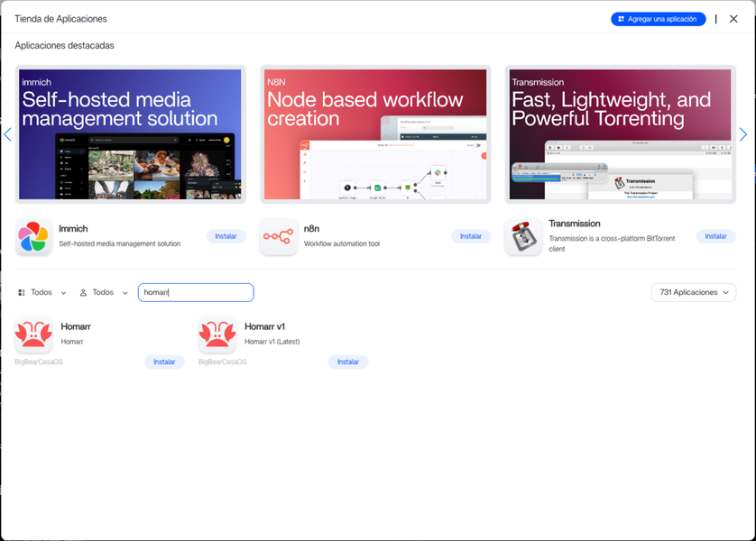The height and width of the screenshot is (541, 756).
Task: Advance featured carousel with right arrow
Action: click(x=743, y=134)
